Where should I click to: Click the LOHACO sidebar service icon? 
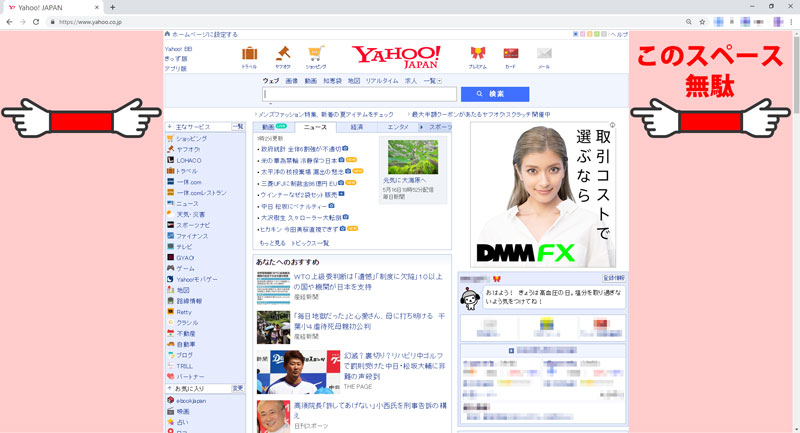pyautogui.click(x=170, y=160)
